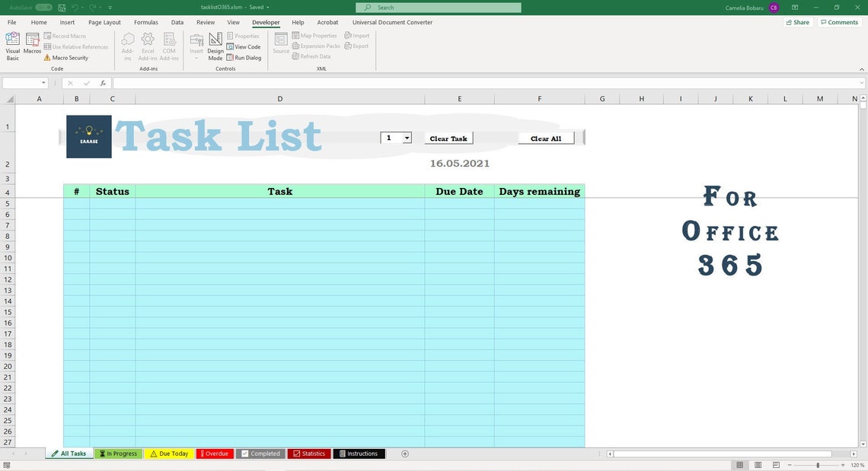Open View Code in Controls group

(245, 46)
